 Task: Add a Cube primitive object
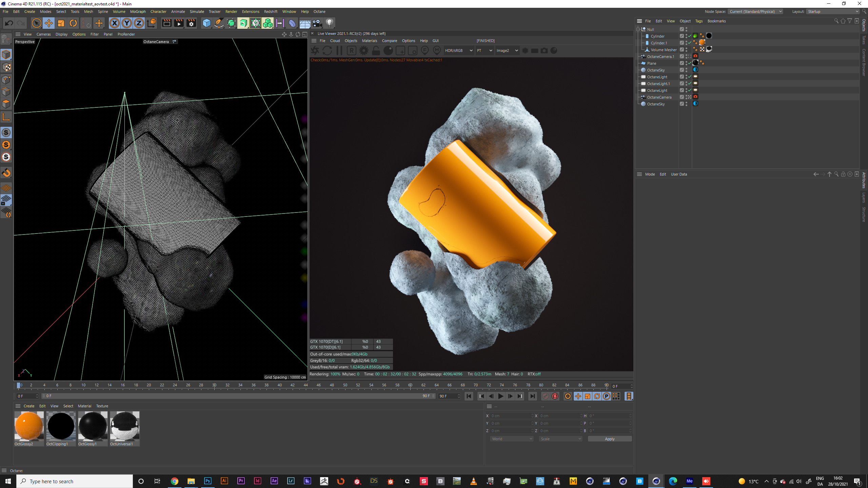(x=206, y=23)
